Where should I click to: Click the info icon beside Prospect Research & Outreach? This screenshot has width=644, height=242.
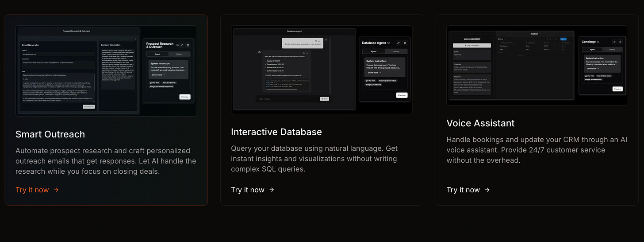coord(177,45)
